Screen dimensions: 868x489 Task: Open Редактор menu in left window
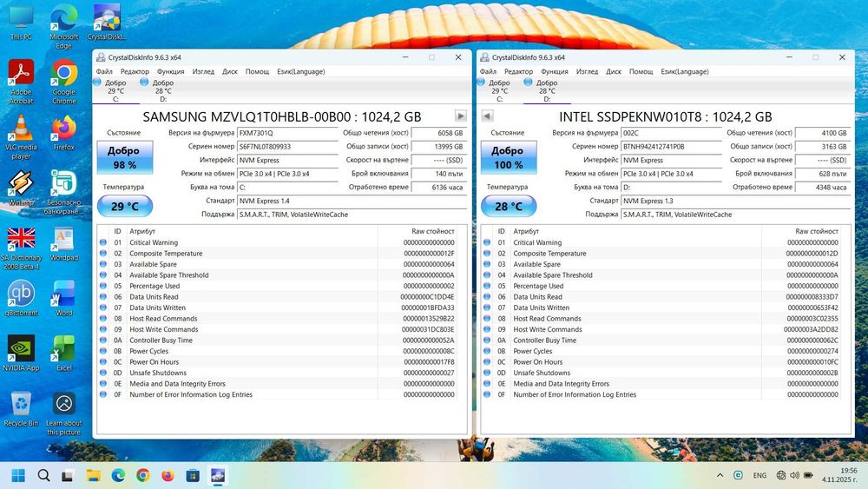(135, 71)
